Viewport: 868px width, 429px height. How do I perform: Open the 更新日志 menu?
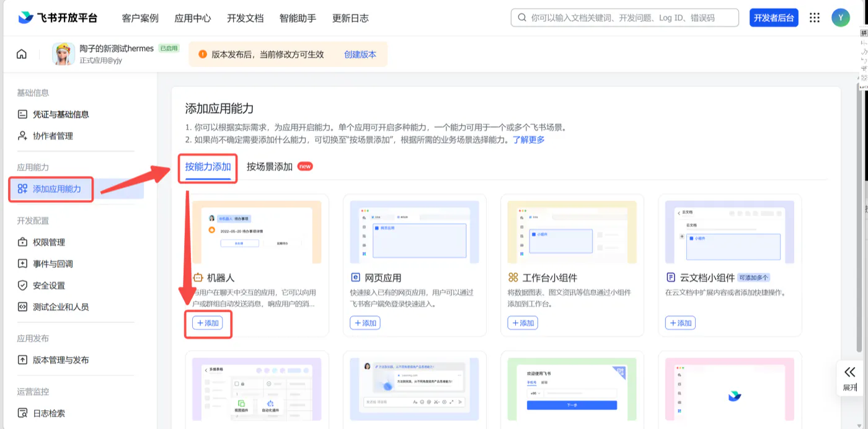pos(350,18)
